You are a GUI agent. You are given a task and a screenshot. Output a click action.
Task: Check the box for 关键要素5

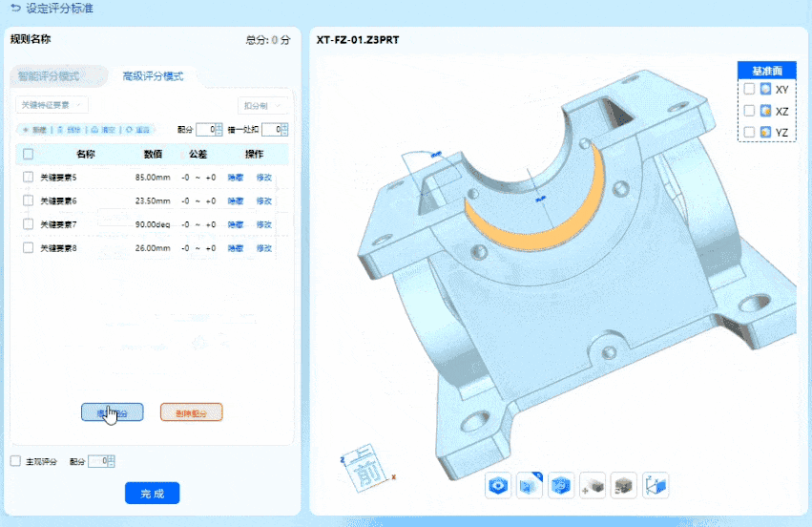[29, 178]
